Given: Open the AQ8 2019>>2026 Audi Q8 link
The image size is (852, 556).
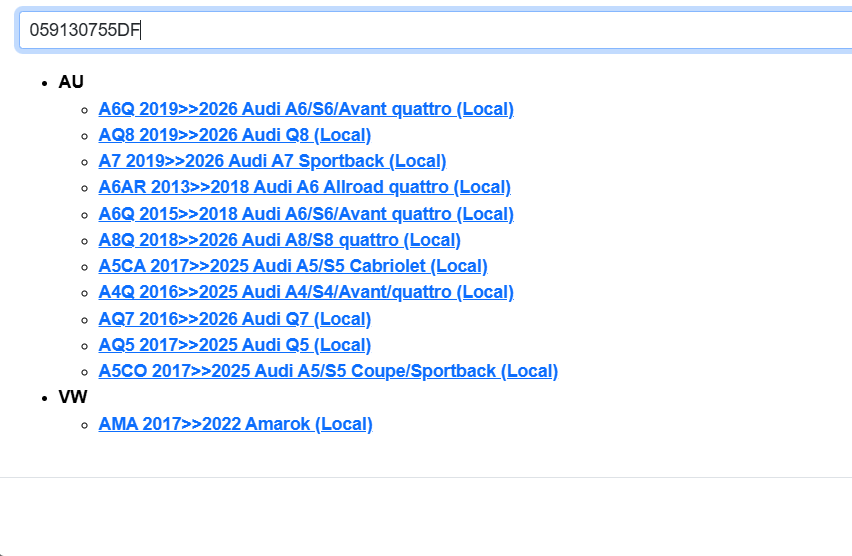Looking at the screenshot, I should click(x=234, y=135).
